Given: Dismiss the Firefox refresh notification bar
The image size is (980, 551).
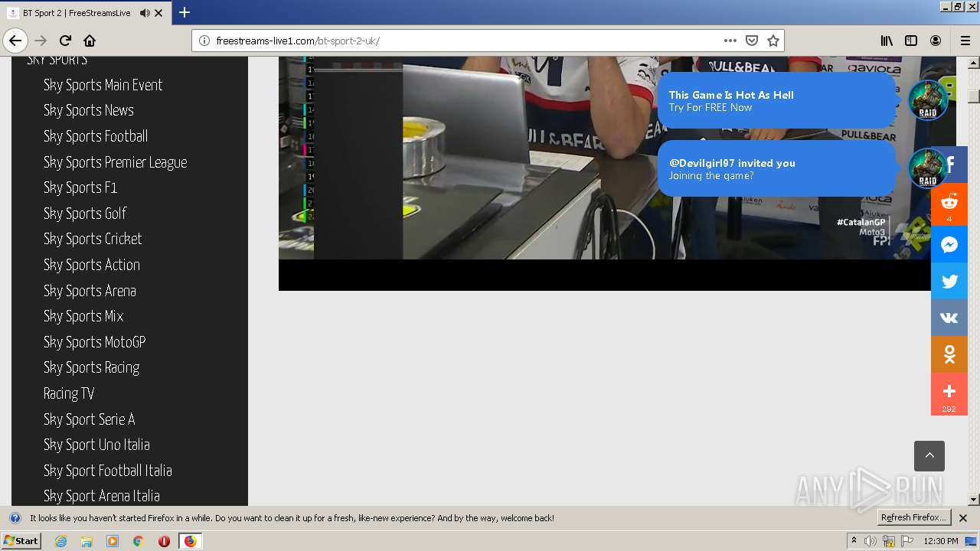Looking at the screenshot, I should click(963, 518).
